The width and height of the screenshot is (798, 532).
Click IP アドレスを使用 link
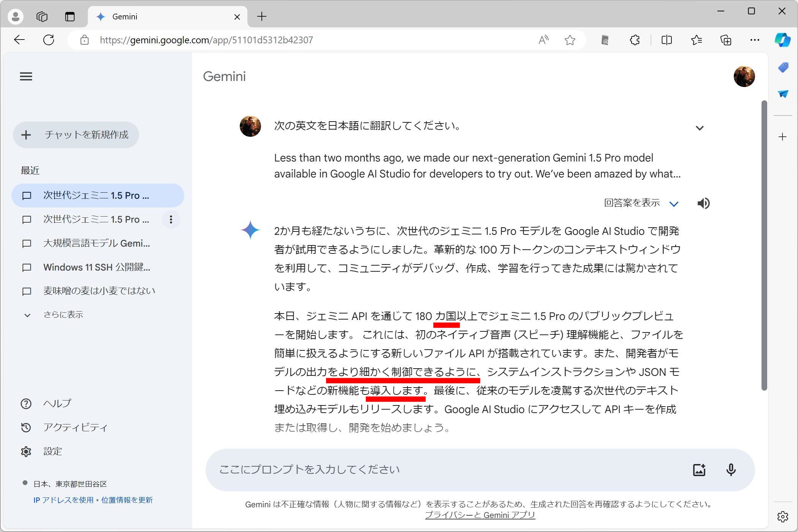tap(63, 500)
